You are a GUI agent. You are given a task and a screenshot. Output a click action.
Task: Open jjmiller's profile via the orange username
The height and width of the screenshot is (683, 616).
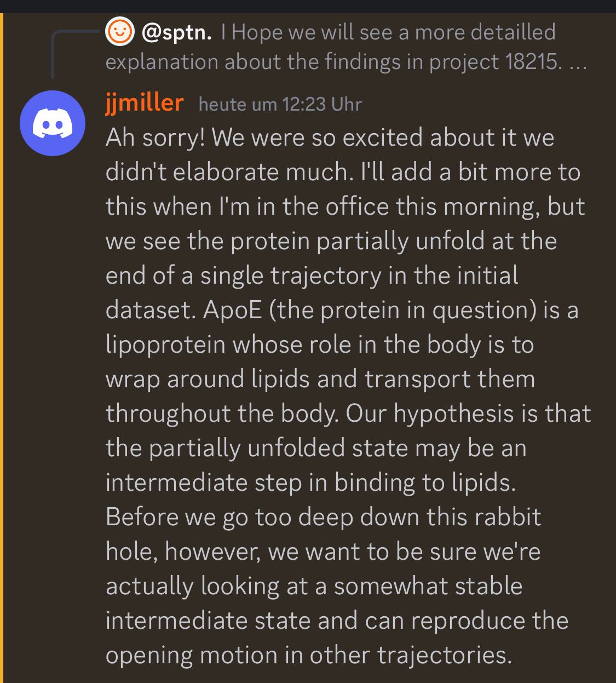tap(145, 102)
